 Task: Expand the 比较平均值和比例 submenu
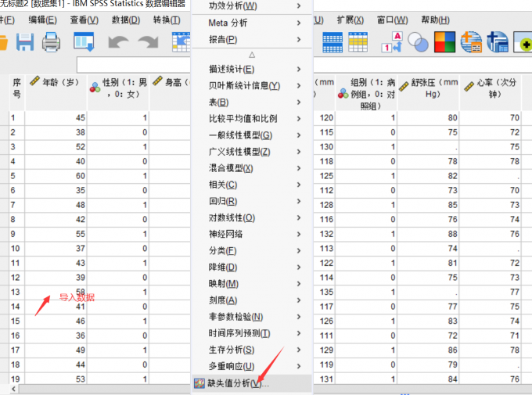point(252,118)
